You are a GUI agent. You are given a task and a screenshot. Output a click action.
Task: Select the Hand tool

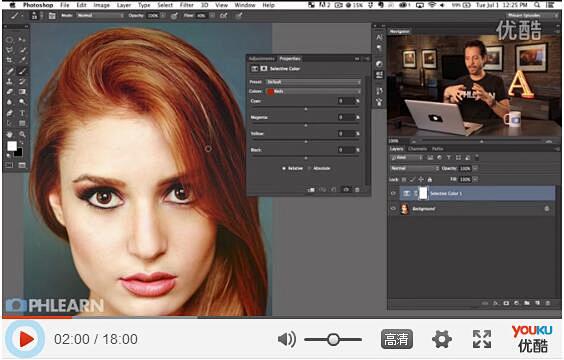tap(10, 135)
